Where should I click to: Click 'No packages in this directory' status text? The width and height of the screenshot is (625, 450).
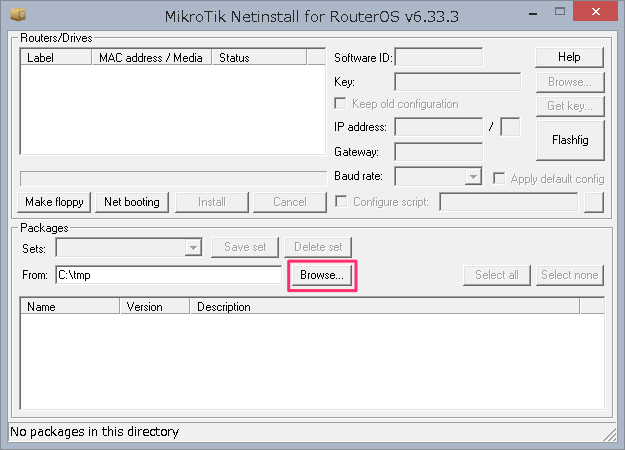click(x=94, y=432)
